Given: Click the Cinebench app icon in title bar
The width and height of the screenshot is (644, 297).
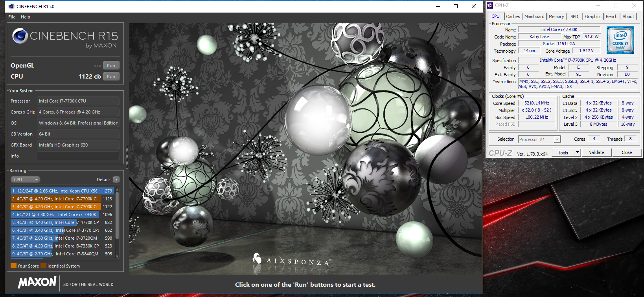Looking at the screenshot, I should [11, 6].
